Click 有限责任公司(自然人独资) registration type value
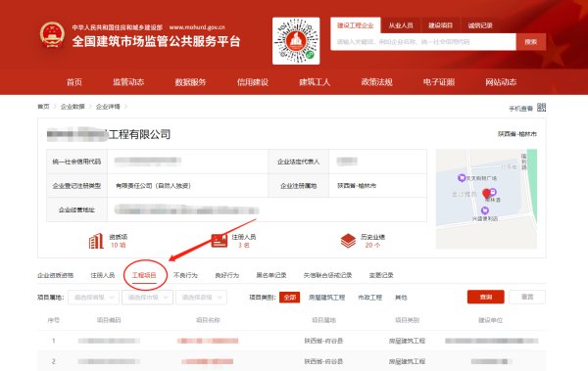This screenshot has width=588, height=371. point(154,186)
